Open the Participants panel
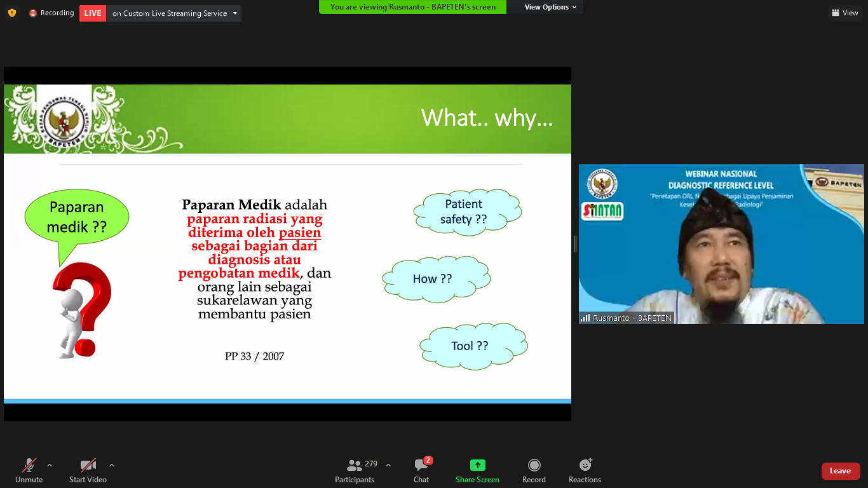Screen dimensions: 868x488 pyautogui.click(x=355, y=471)
